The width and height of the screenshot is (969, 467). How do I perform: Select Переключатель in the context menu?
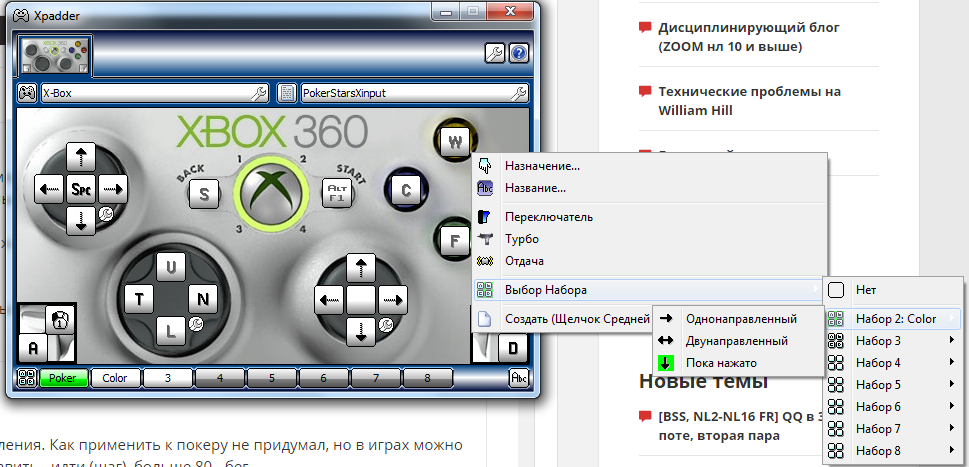click(650, 217)
